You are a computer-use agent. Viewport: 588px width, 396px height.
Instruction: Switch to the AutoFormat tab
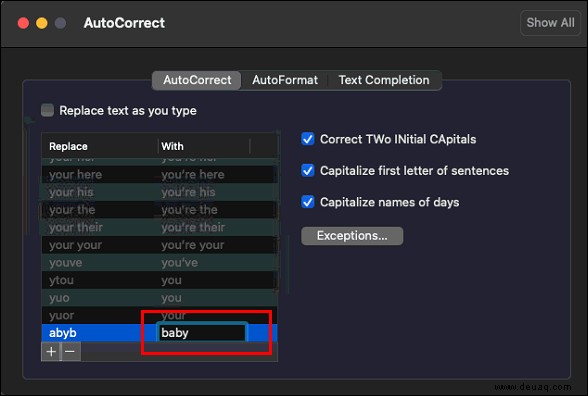(x=285, y=80)
